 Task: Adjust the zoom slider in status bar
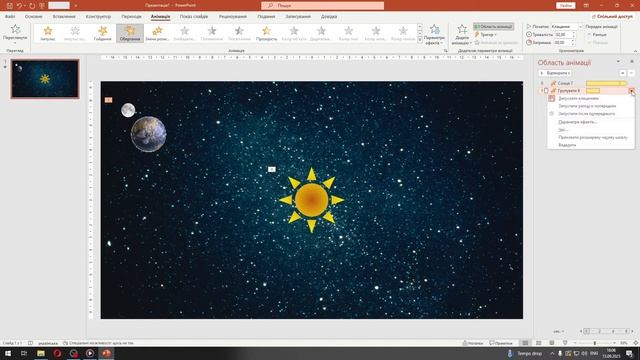point(594,343)
